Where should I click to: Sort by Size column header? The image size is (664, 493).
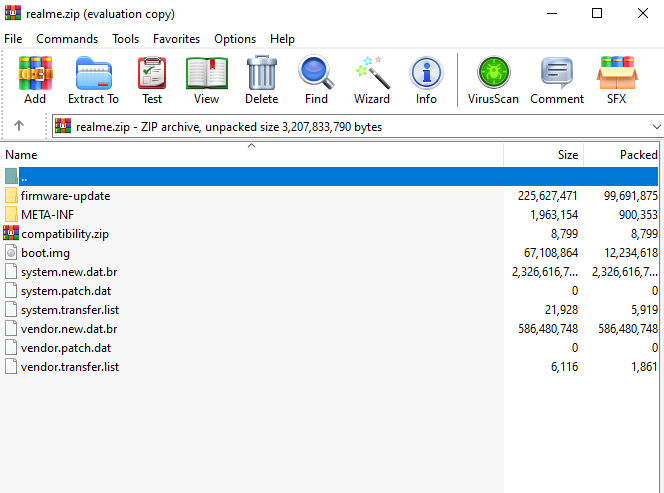pyautogui.click(x=544, y=155)
